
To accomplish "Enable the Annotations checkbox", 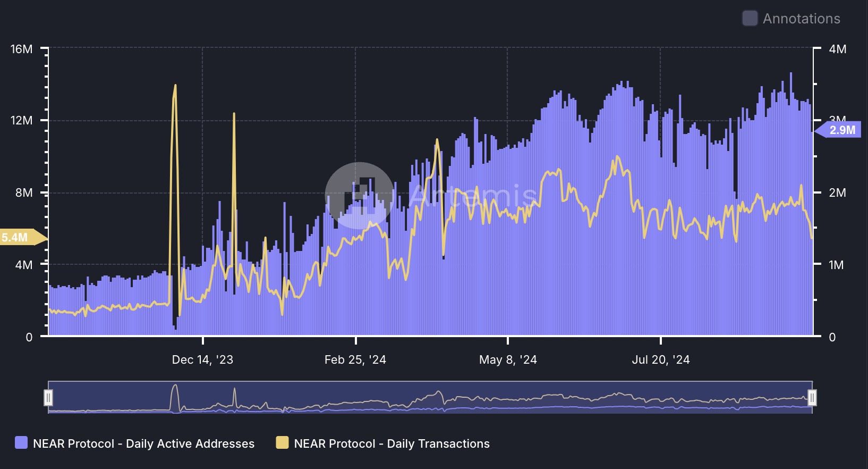I will tap(750, 18).
